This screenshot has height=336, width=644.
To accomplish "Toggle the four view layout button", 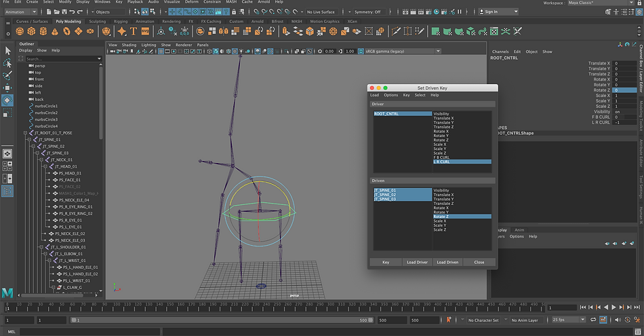I will click(7, 166).
